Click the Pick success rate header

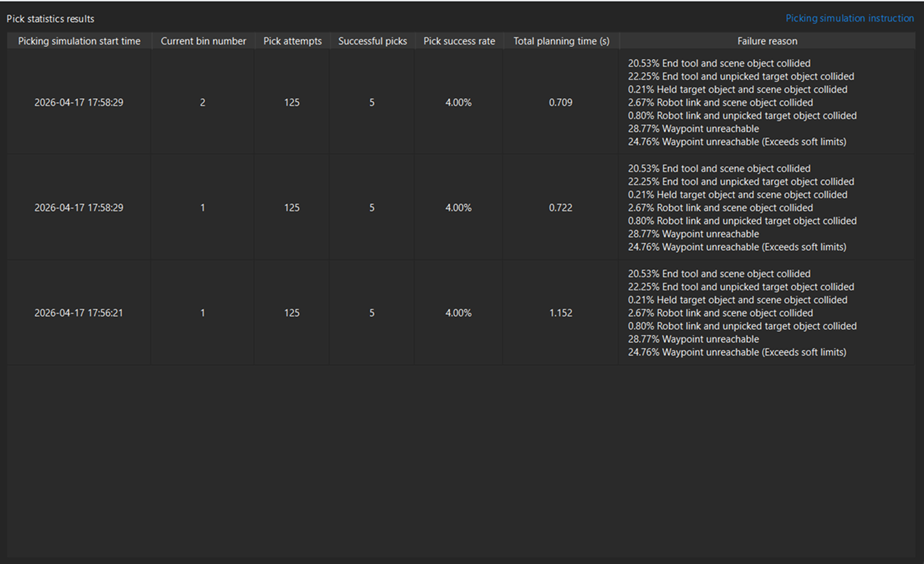[459, 41]
